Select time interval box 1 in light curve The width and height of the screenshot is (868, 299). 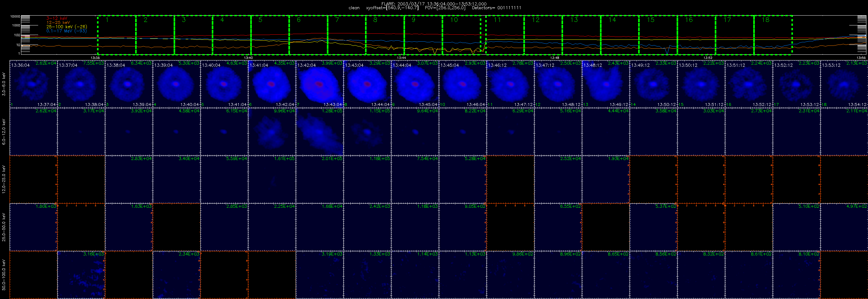117,35
